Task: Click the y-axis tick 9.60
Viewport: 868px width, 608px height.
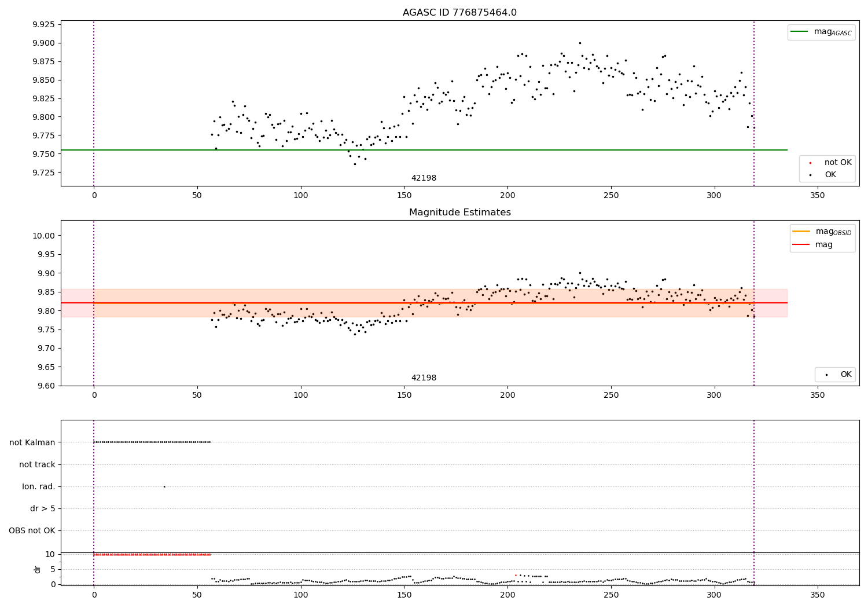Action: point(46,386)
